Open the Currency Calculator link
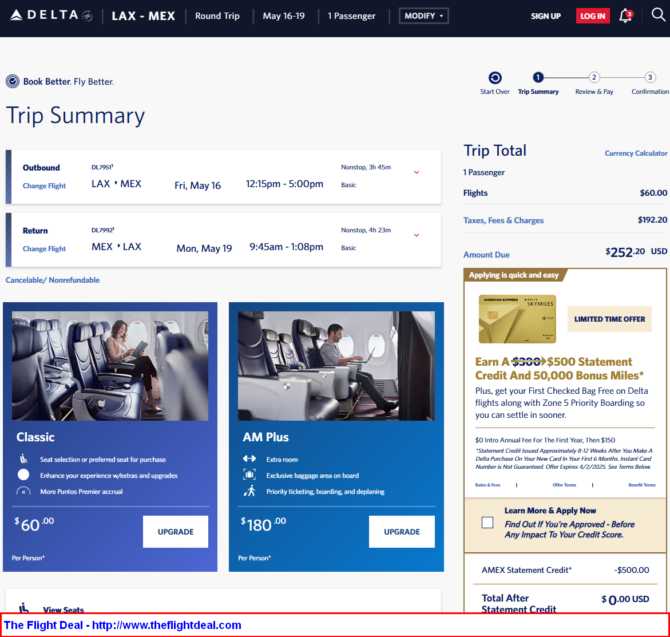 [x=636, y=153]
